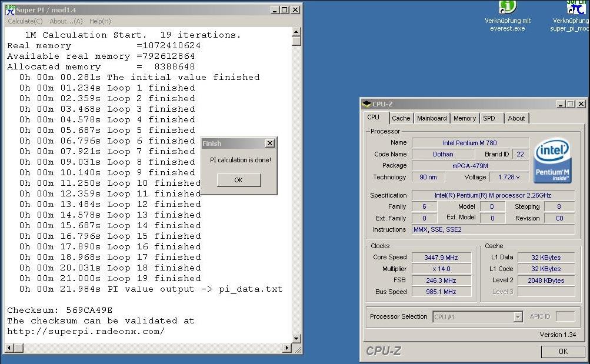Image resolution: width=590 pixels, height=364 pixels.
Task: Click the Multiplier value 'x 14.0'
Action: click(441, 269)
